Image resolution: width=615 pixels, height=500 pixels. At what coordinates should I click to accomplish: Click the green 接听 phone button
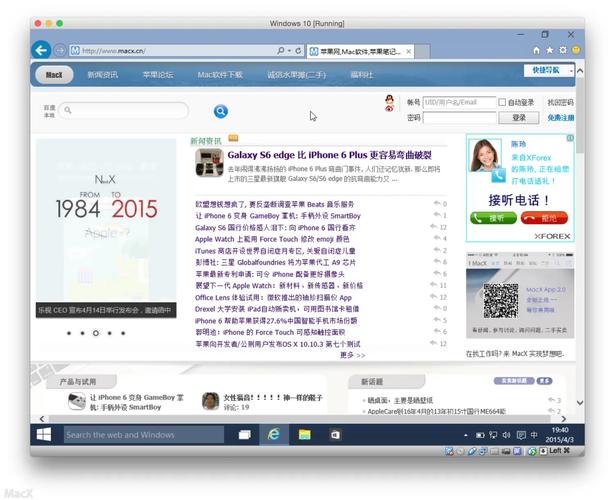click(493, 218)
